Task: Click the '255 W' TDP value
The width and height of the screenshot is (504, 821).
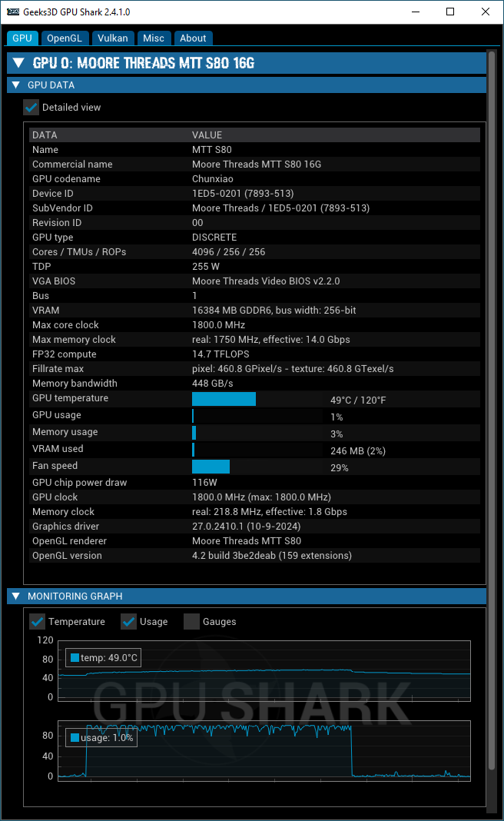Action: tap(206, 267)
